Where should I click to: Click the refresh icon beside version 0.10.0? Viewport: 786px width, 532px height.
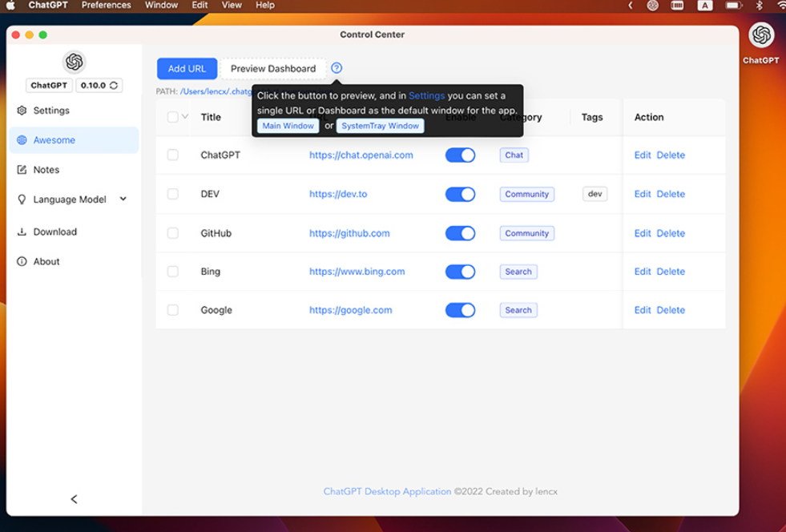(114, 85)
